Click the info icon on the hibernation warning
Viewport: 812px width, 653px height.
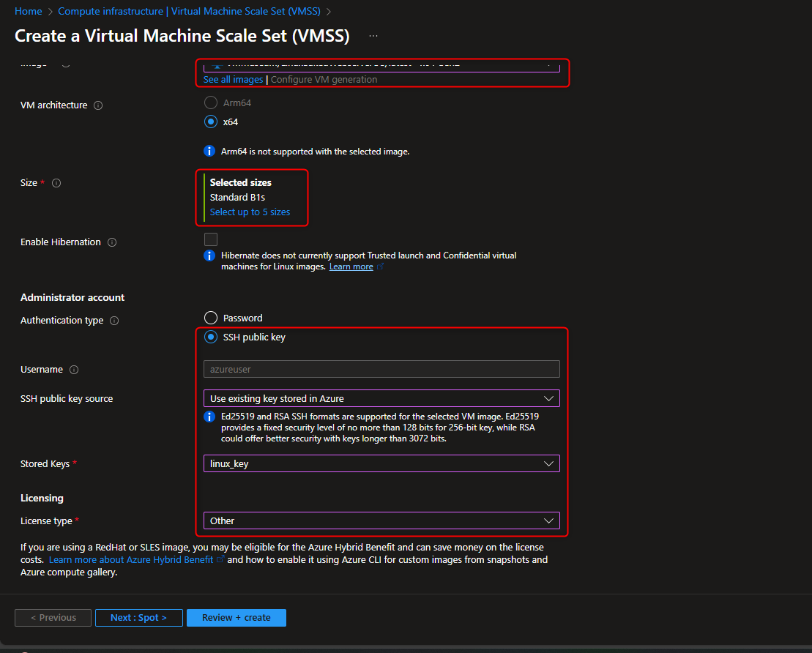coord(209,255)
